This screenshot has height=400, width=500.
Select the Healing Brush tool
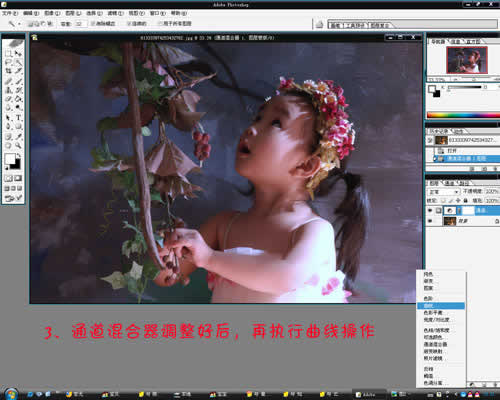(8, 81)
